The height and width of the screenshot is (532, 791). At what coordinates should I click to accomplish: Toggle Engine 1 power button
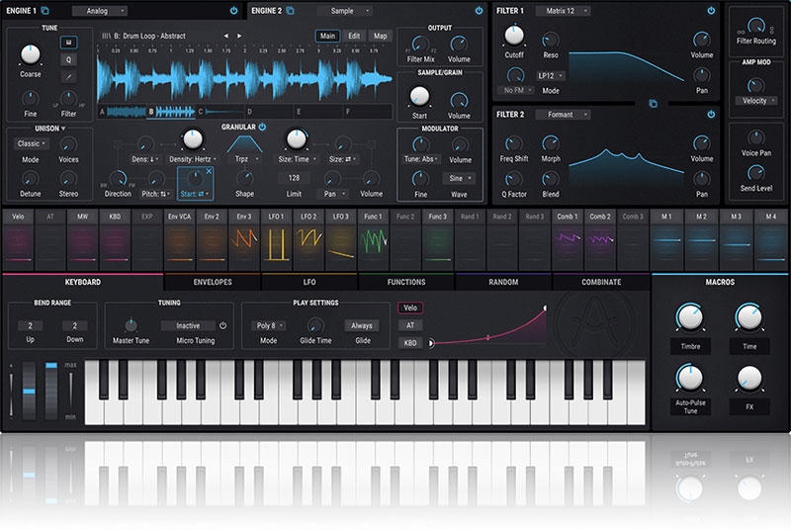pos(233,10)
